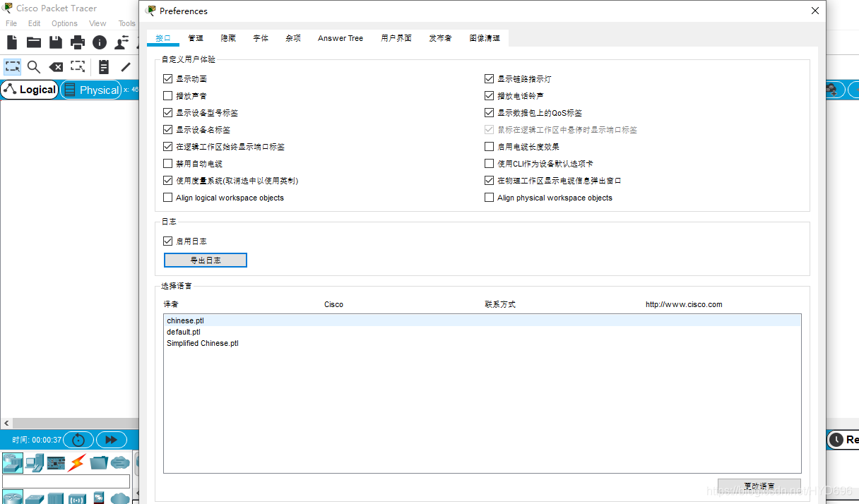Toggle 显示设备名标签 checkbox

pos(167,130)
